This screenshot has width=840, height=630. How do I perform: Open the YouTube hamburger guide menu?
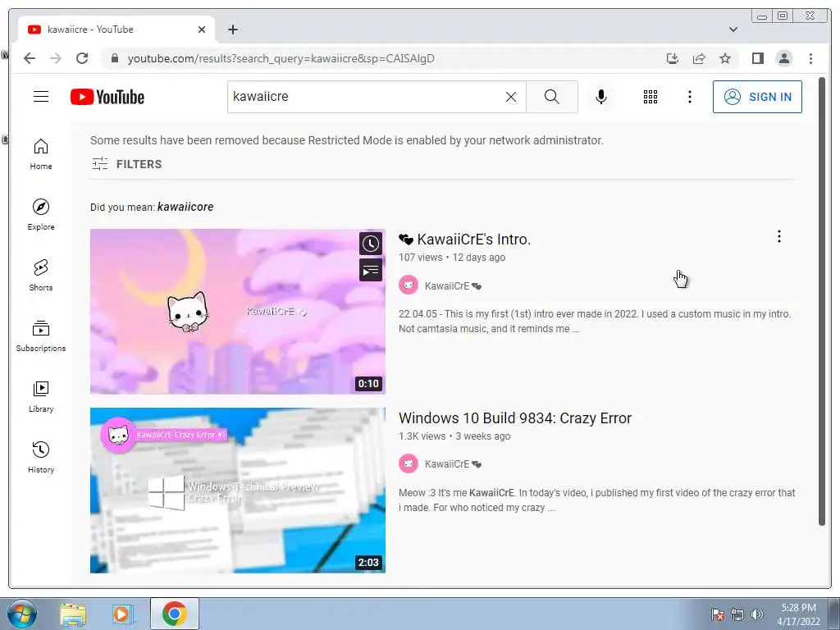point(41,97)
